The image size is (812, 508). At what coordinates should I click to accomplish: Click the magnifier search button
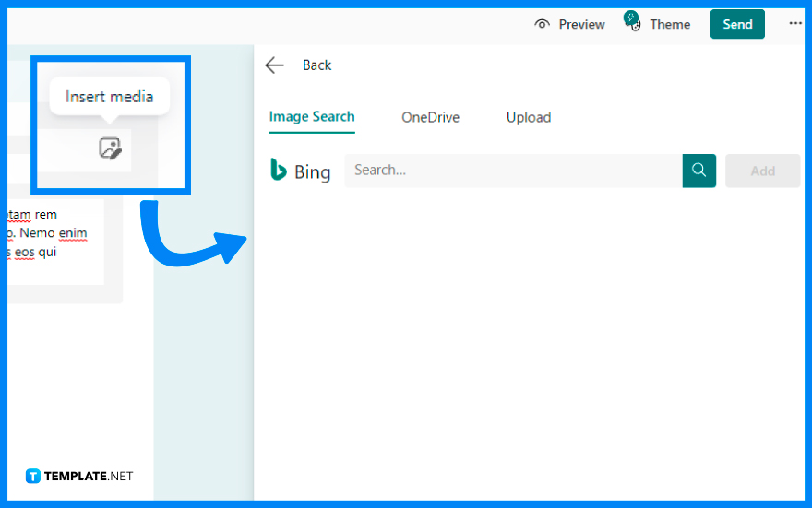click(x=699, y=171)
